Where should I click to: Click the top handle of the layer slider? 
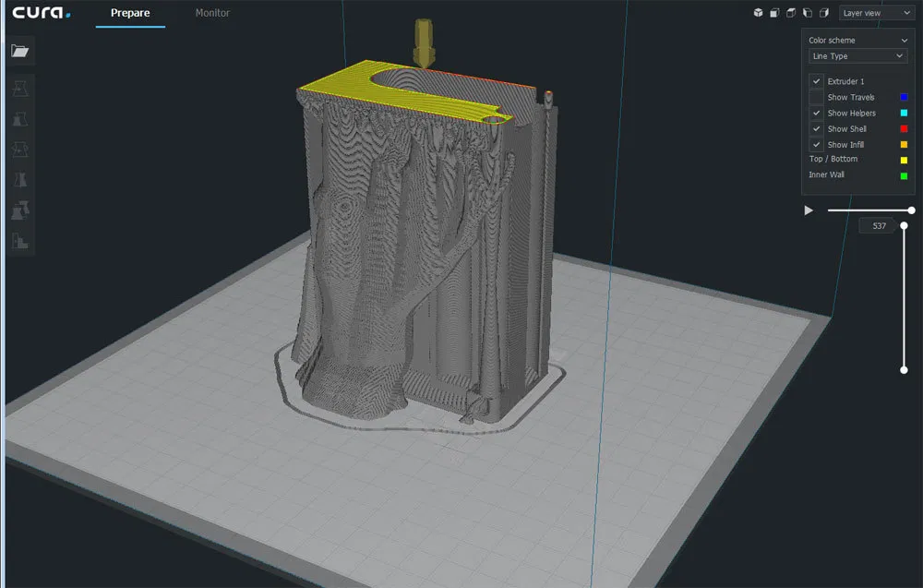click(905, 225)
